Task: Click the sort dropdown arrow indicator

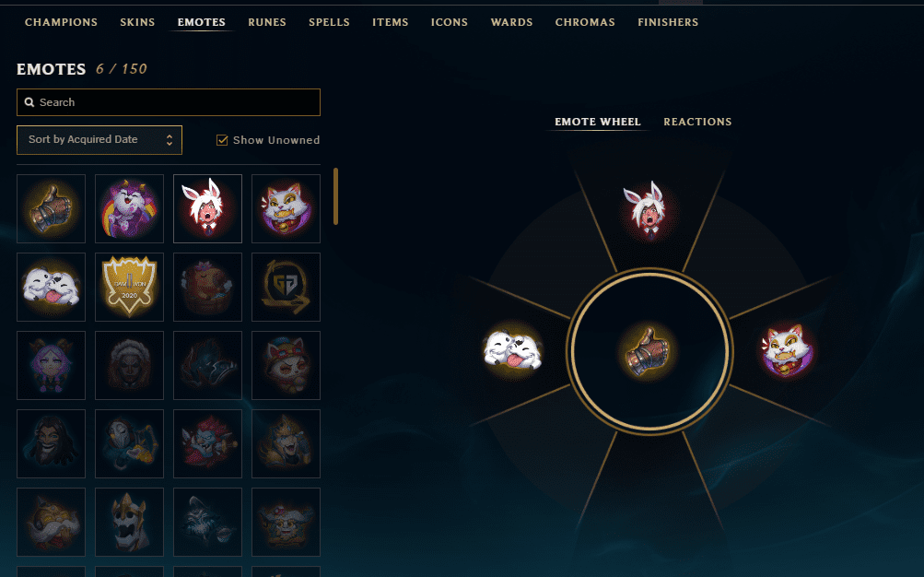Action: coord(170,140)
